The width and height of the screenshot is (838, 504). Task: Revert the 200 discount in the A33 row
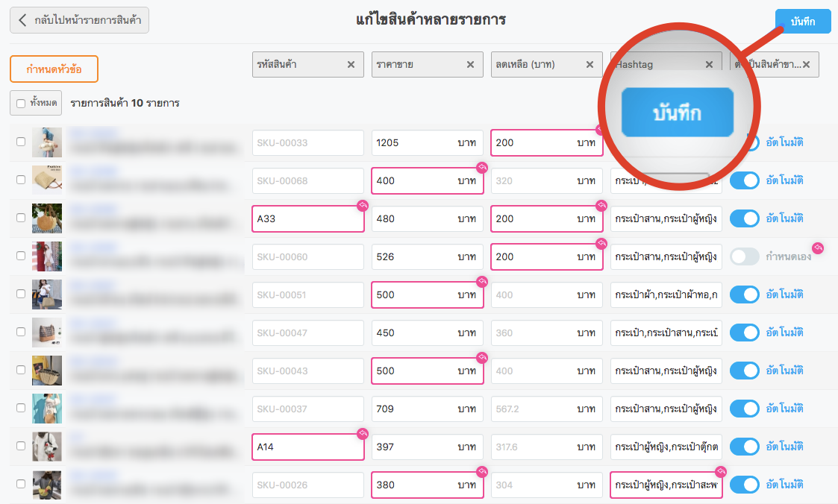601,206
